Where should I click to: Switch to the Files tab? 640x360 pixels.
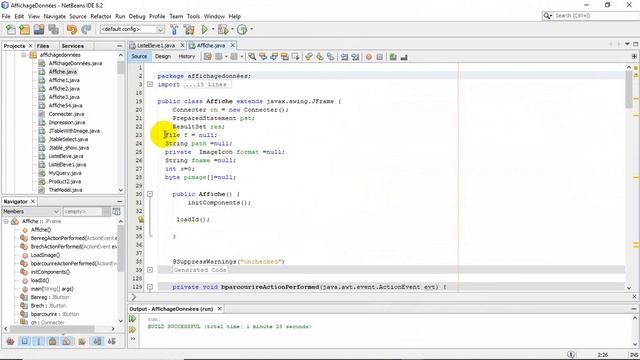pos(43,46)
